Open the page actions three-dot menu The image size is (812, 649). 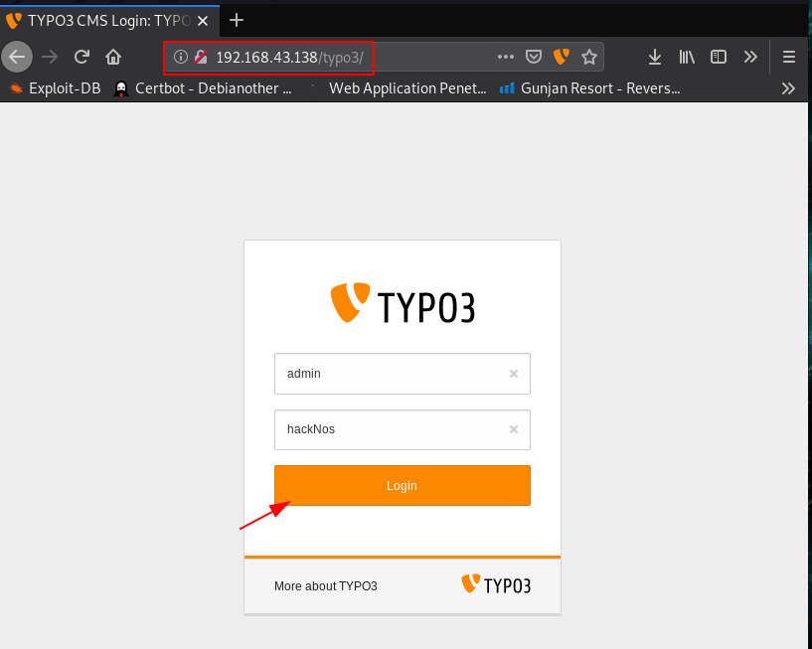tap(506, 57)
